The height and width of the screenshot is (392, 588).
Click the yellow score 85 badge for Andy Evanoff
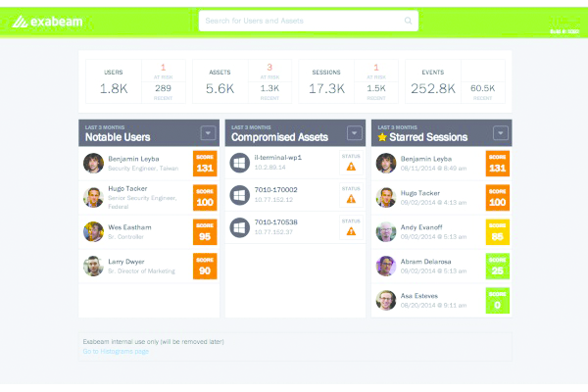click(x=497, y=232)
